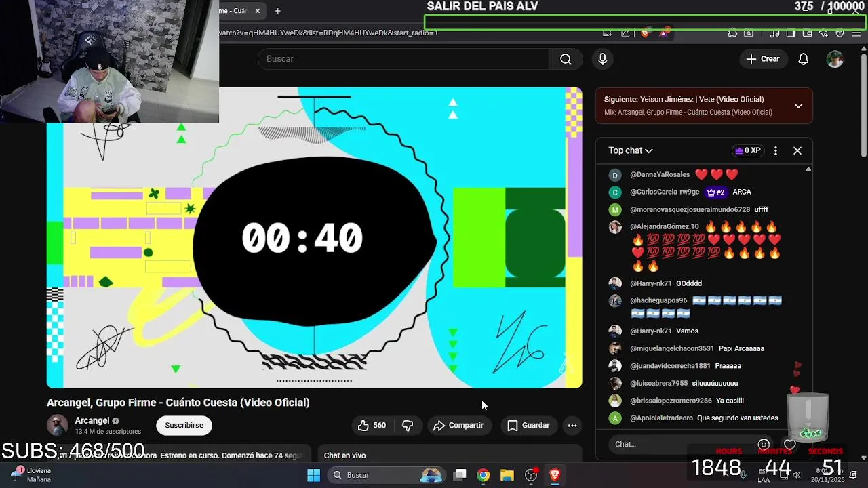
Task: Open emoji picker in live chat
Action: pos(764,445)
